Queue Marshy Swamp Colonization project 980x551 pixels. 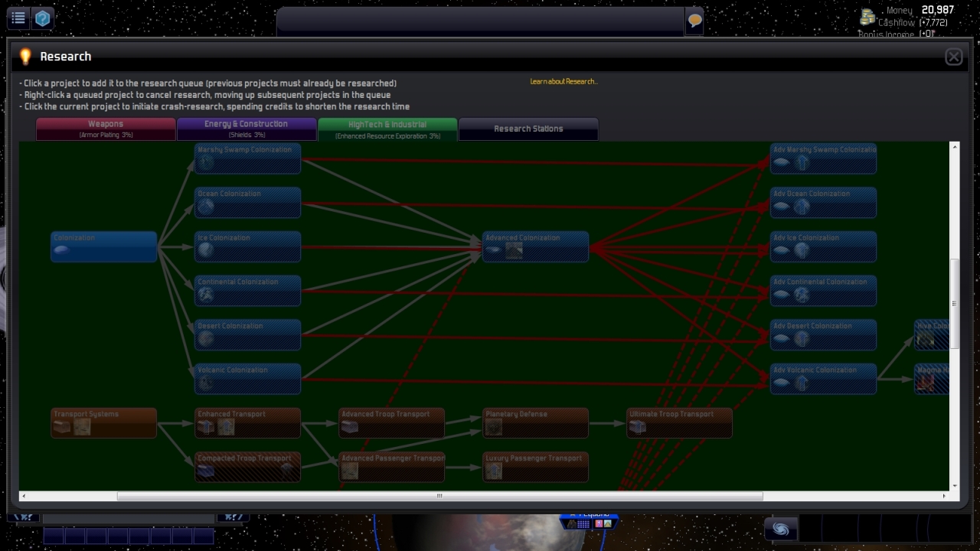(248, 158)
